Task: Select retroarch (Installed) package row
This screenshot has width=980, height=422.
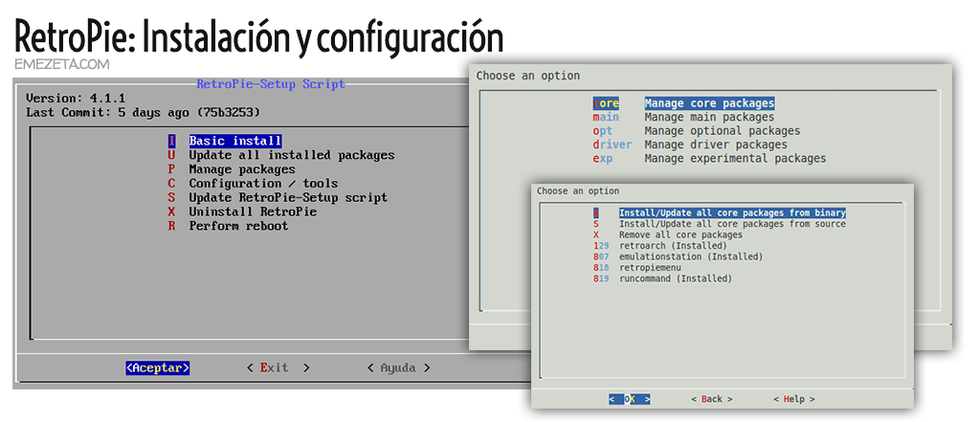Action: (660, 246)
